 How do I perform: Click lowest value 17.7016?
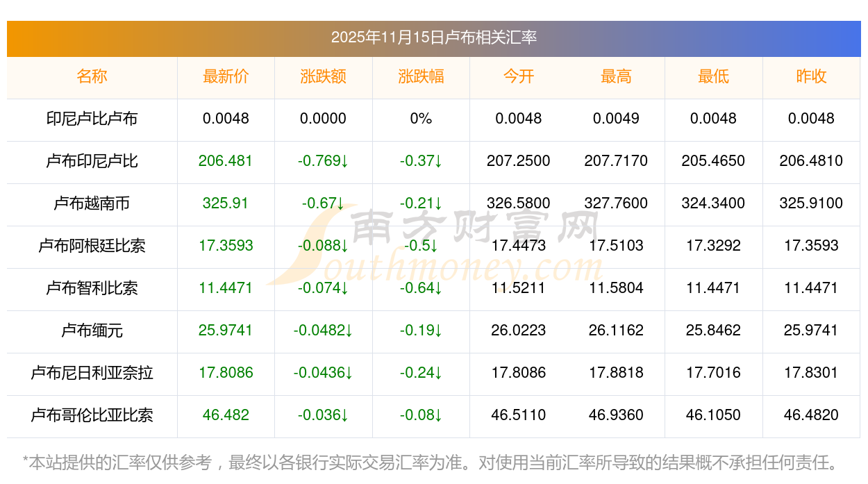(x=714, y=373)
